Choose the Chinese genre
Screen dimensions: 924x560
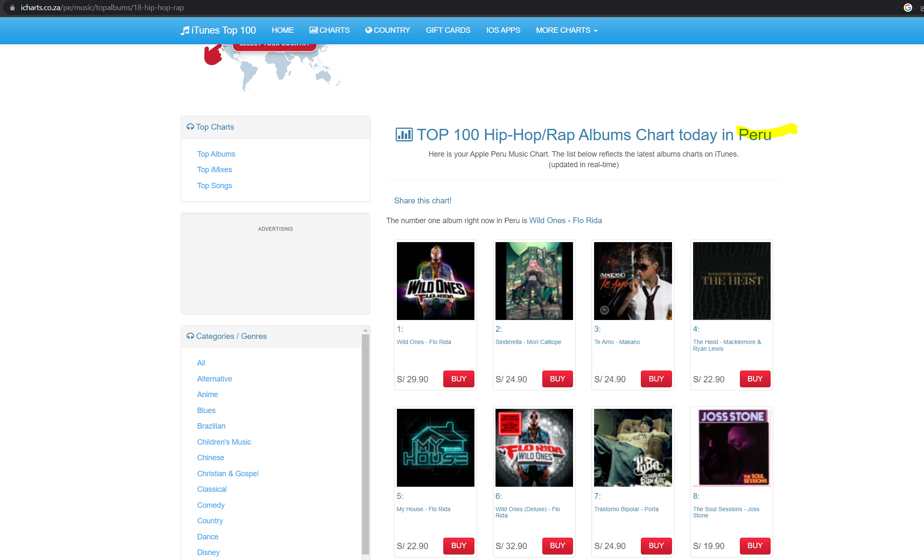211,458
